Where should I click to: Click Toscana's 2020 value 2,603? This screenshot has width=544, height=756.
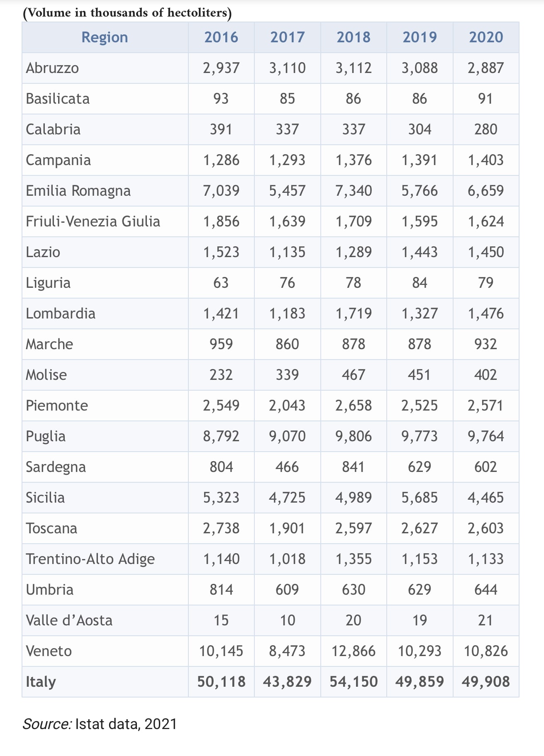(486, 528)
